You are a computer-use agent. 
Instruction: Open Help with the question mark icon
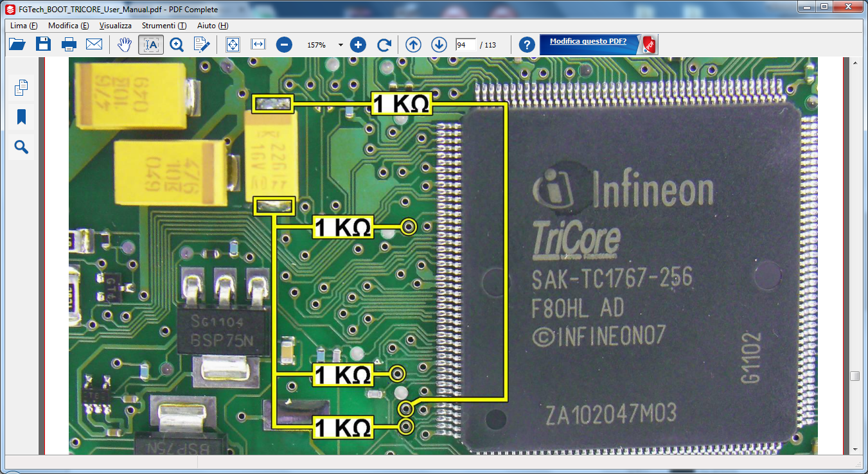click(527, 44)
